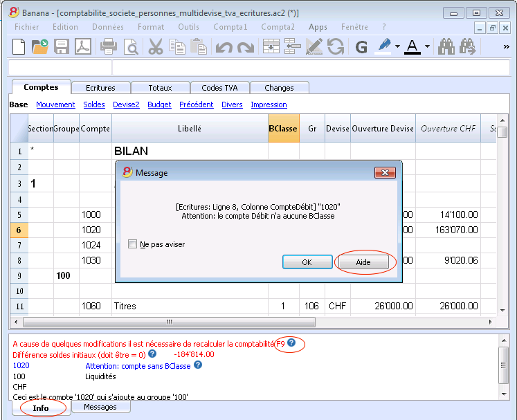Switch to the Changes tab
This screenshot has height=420, width=517.
[279, 88]
